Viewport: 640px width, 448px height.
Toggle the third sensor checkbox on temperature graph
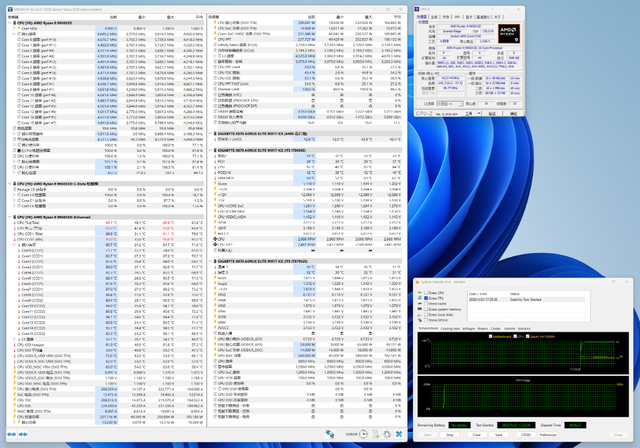(x=528, y=336)
